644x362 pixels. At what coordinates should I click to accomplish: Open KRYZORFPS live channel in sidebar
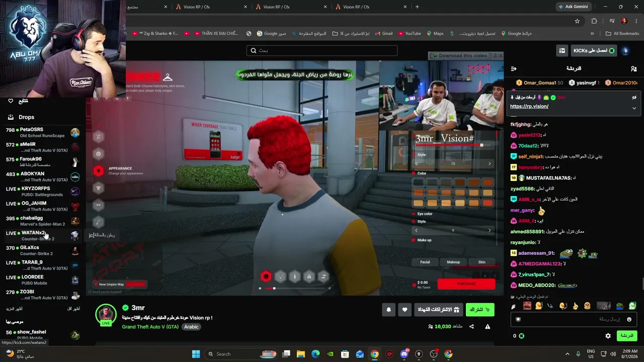click(x=43, y=192)
